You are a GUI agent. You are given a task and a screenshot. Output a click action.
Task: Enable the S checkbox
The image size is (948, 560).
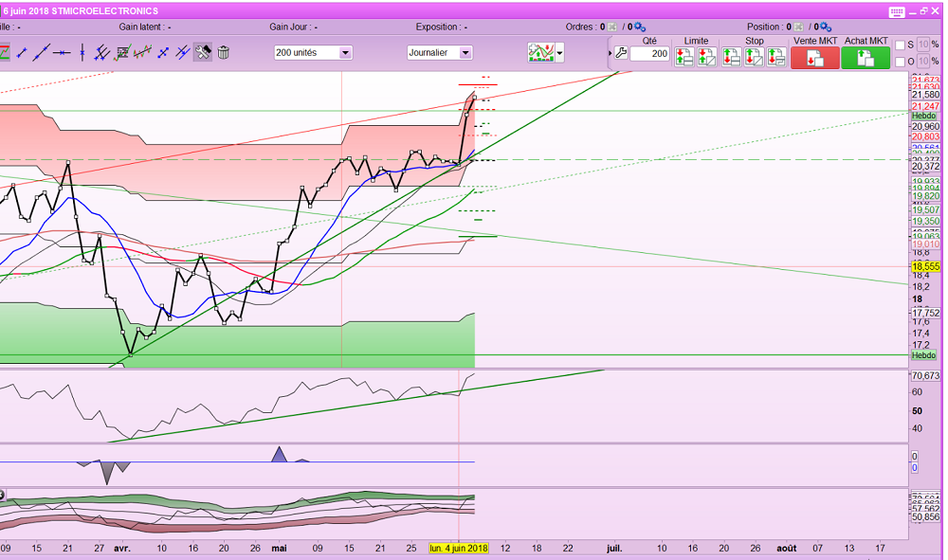(x=900, y=45)
